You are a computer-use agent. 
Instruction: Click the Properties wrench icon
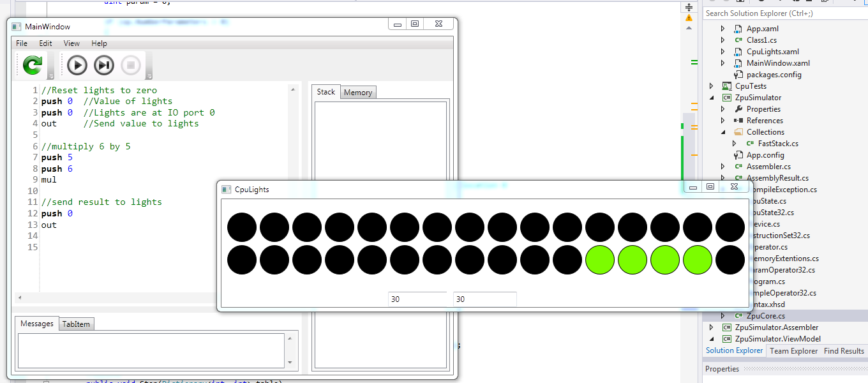pos(738,109)
